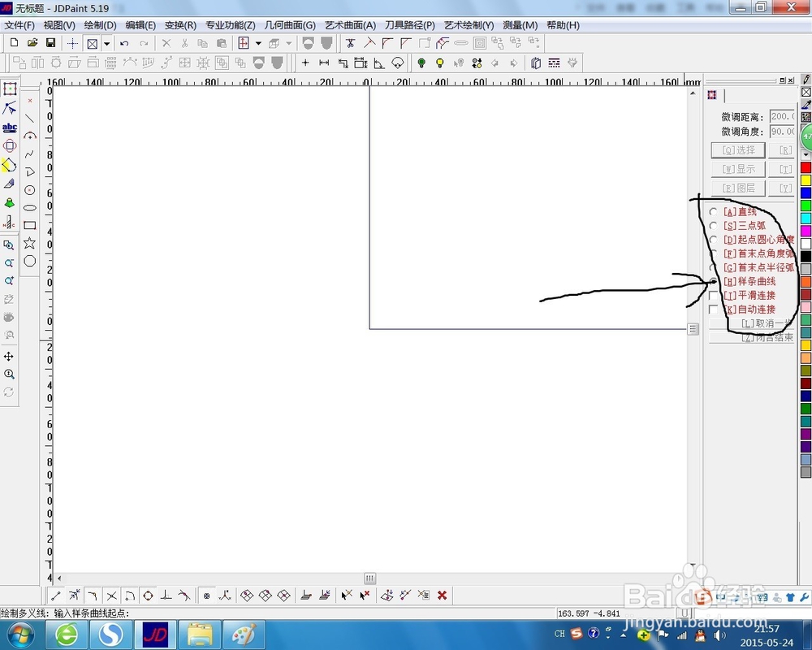Viewport: 812px width, 650px height.
Task: Select the [G]首末点半径弧 radio option
Action: (x=713, y=267)
